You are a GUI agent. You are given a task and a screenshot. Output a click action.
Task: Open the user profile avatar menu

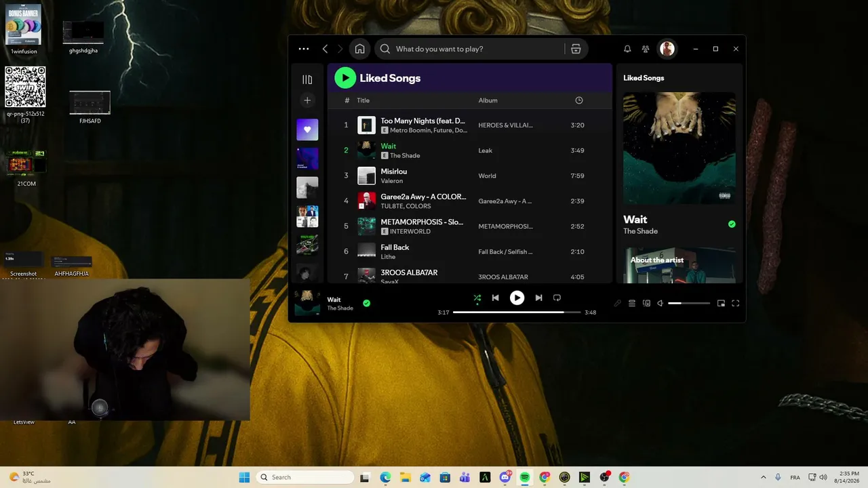[x=667, y=49]
